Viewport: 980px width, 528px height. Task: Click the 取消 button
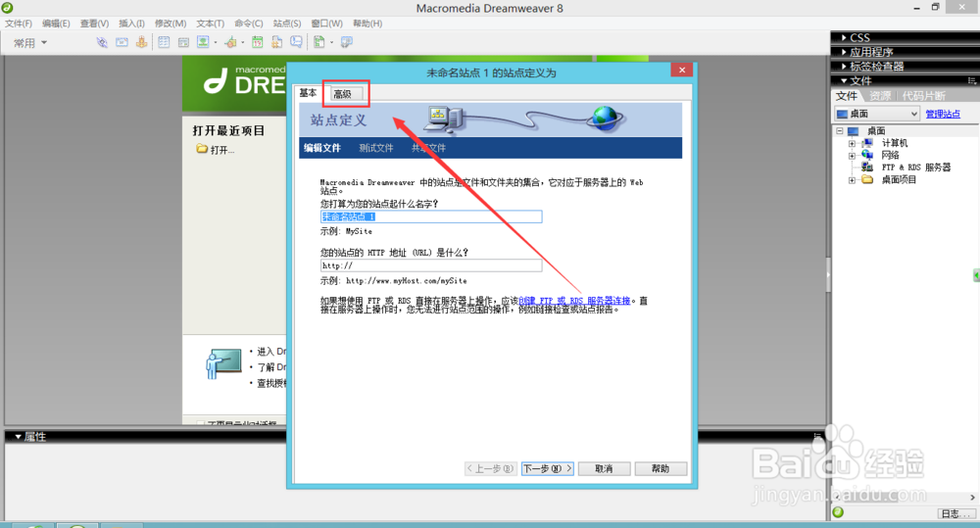click(x=604, y=468)
